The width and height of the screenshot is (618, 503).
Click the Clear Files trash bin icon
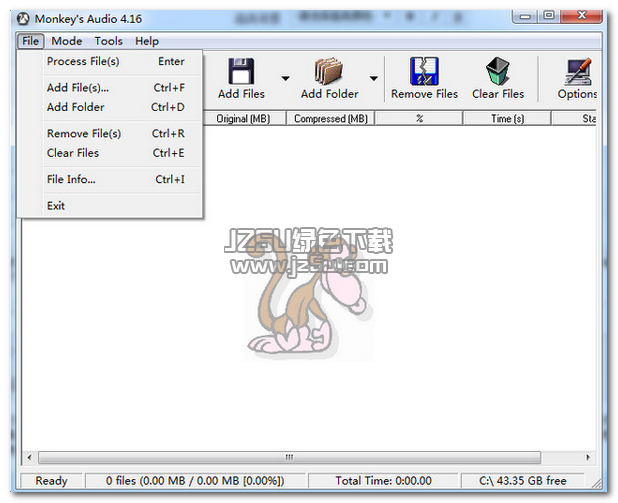coord(498,71)
